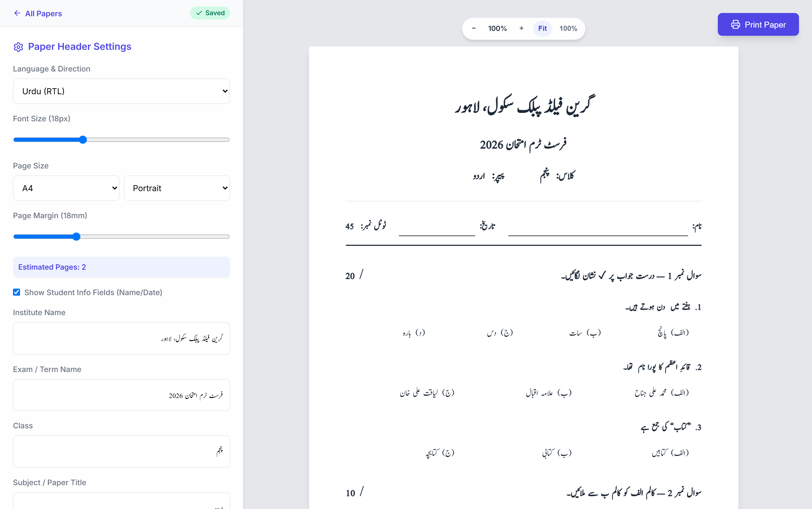Open the Portrait orientation dropdown
Screen dimensions: 812x509
177,188
